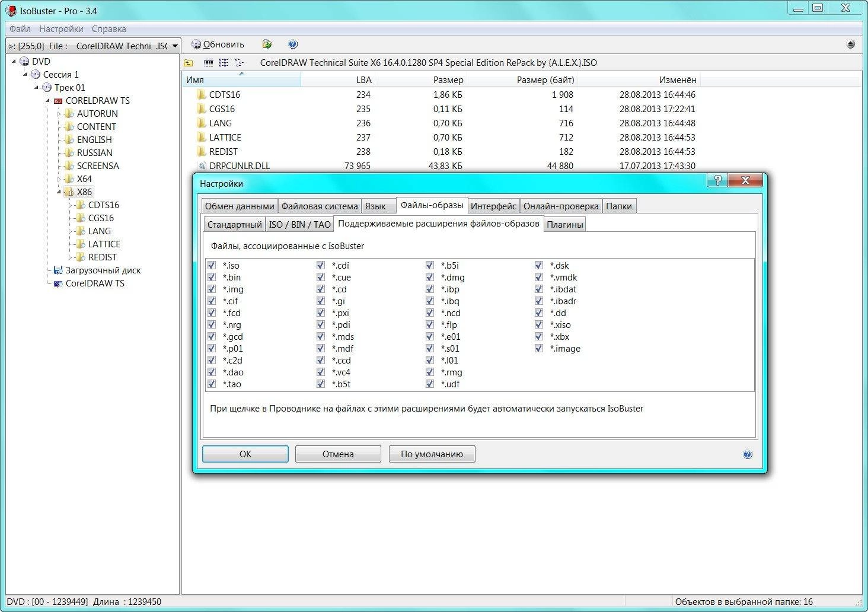Click DRPCUNLR.DLL file icon in list

pyautogui.click(x=202, y=166)
